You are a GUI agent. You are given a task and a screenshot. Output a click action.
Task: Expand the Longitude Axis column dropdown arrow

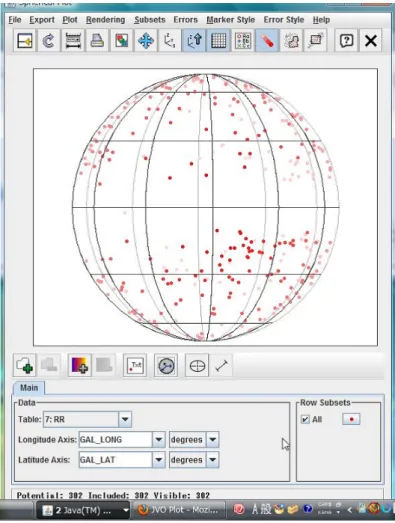pos(159,440)
